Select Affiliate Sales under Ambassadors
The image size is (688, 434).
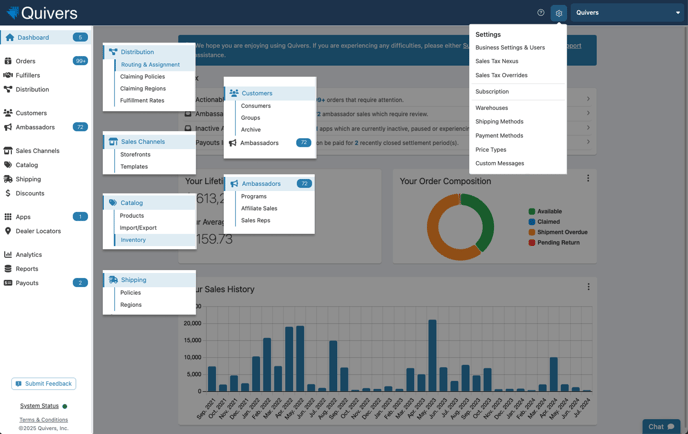(x=259, y=208)
